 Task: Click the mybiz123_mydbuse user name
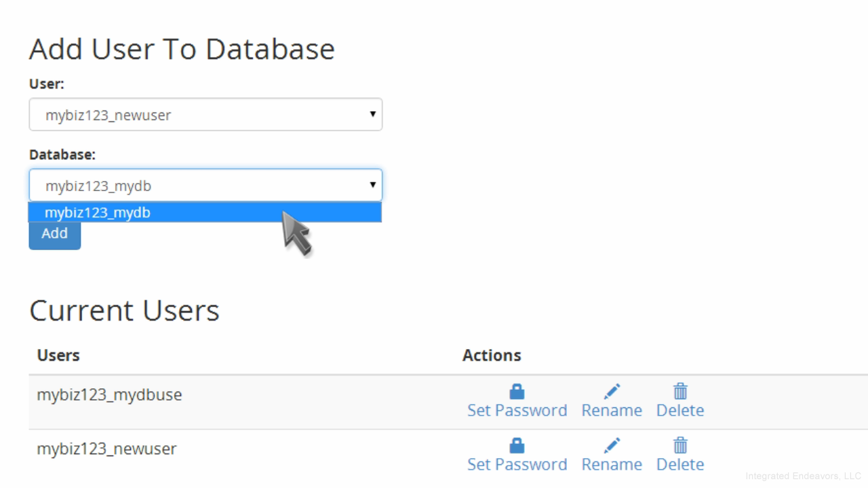(109, 394)
